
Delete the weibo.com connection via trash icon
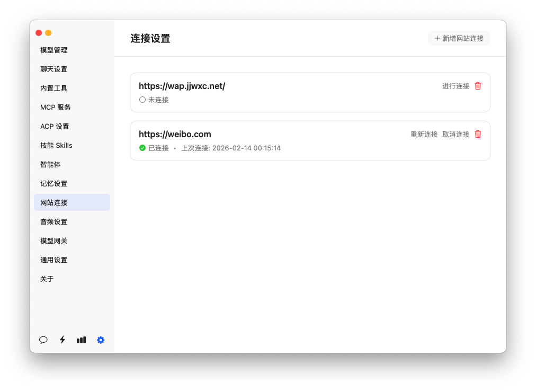(478, 134)
